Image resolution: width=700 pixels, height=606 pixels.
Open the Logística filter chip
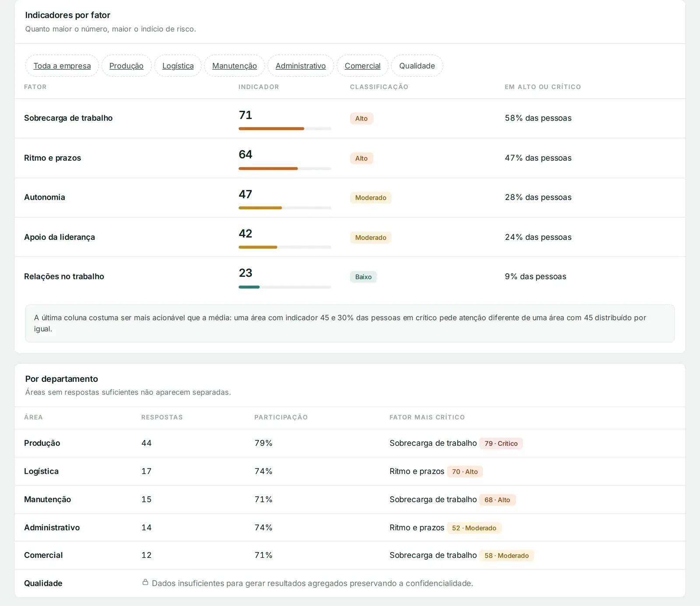tap(178, 66)
